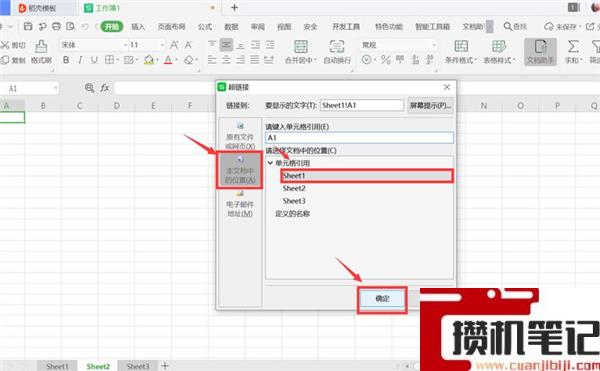
Task: Click the magnifier icon beside formula bar
Action: (x=89, y=88)
